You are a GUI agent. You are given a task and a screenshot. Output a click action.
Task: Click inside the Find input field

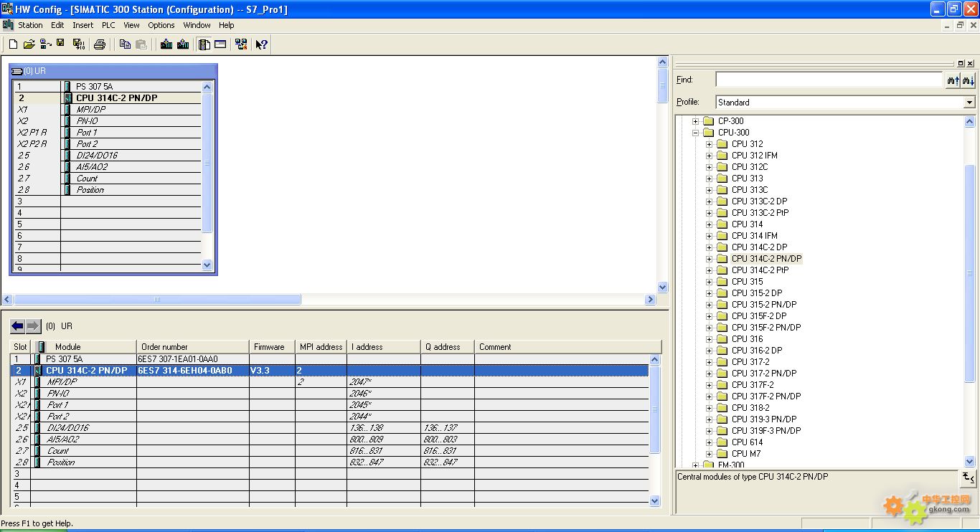point(829,80)
